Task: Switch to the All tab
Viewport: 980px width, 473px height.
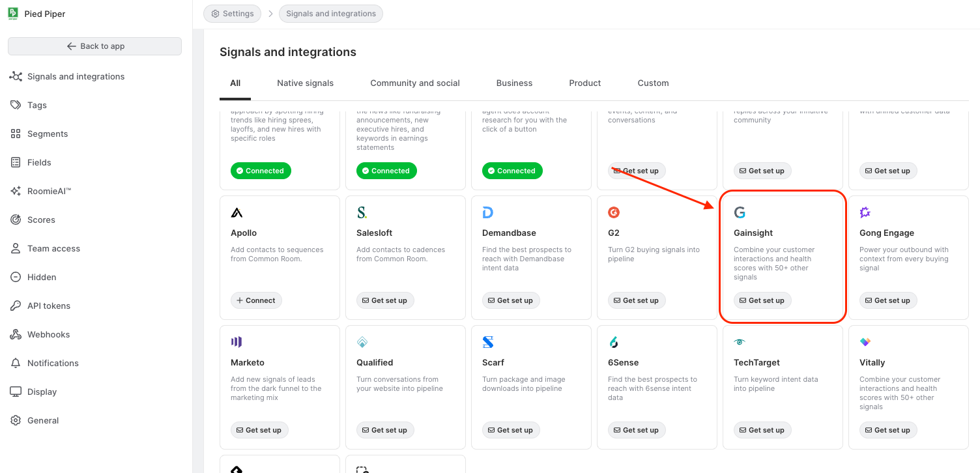Action: click(x=235, y=83)
